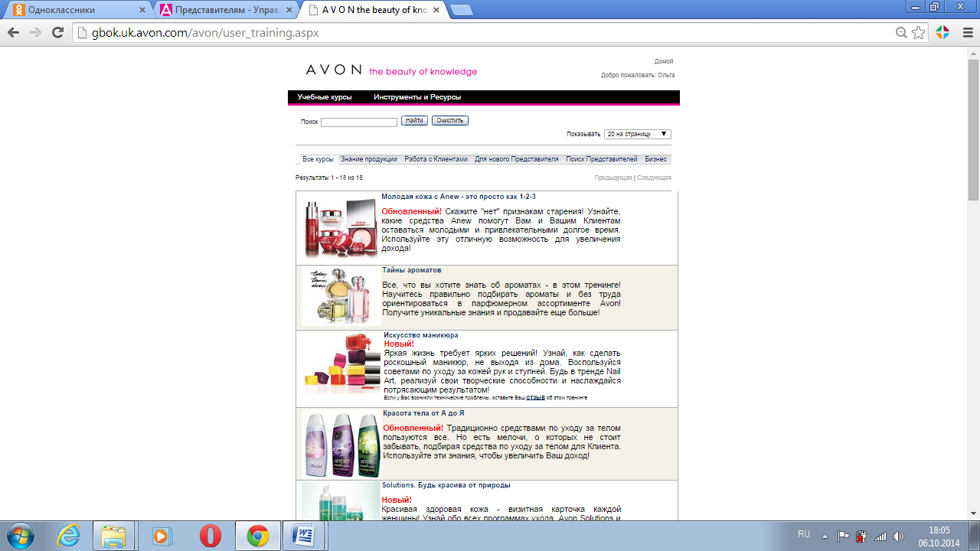980x551 pixels.
Task: Open the Chrome menu icon
Action: coord(967,33)
